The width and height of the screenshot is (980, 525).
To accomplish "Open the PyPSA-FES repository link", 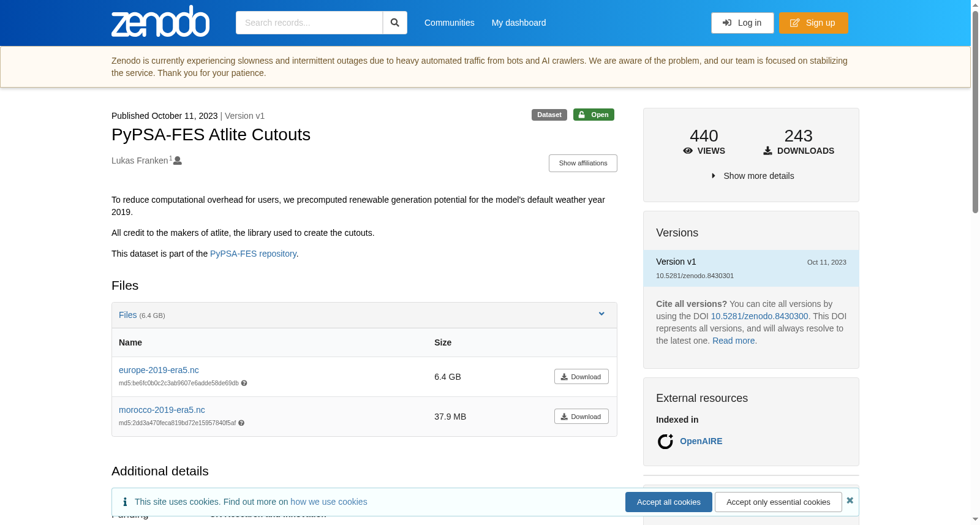I will 253,254.
